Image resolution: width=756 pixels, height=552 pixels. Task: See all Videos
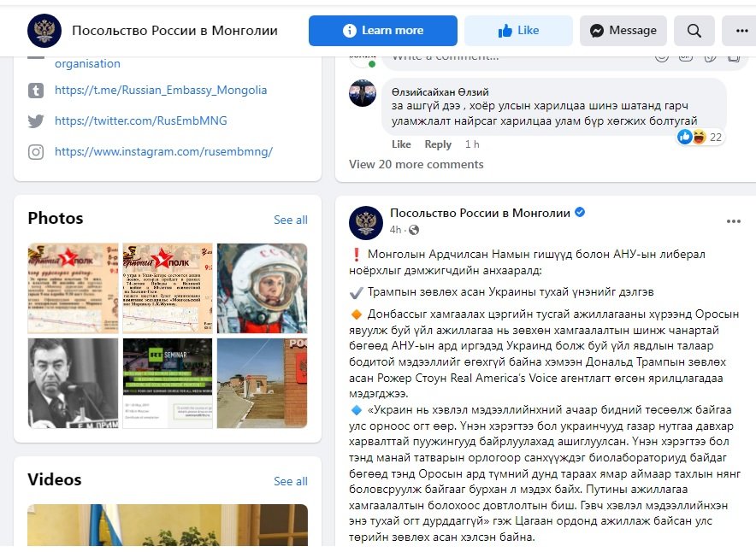[x=290, y=482]
